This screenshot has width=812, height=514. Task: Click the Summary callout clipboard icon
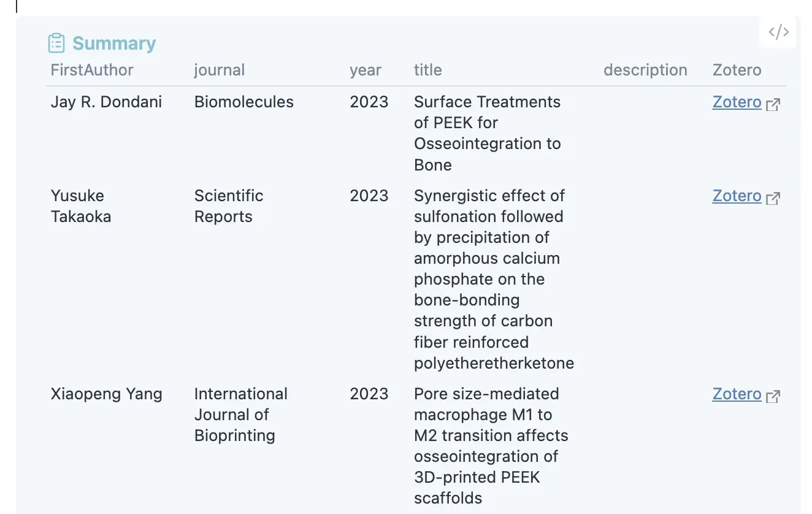(x=56, y=43)
